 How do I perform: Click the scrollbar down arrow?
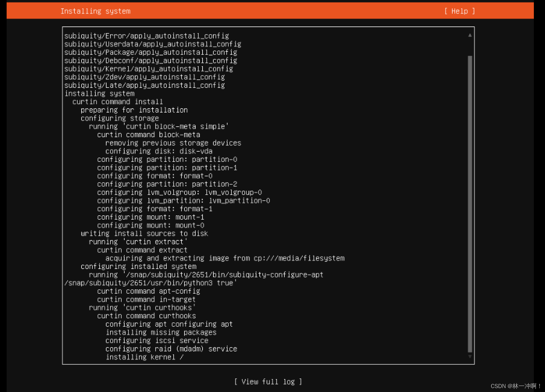pos(470,357)
